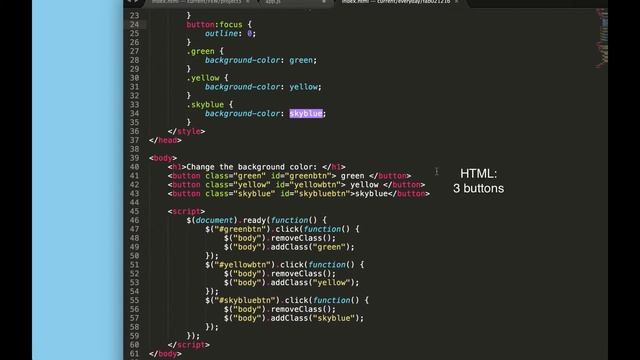The image size is (640, 360).
Task: Click the highlighted skyblue value on line 34
Action: coord(306,113)
